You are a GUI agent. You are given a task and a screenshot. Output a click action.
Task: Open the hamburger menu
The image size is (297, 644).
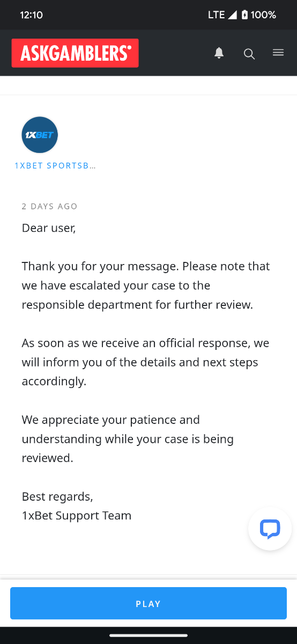[278, 53]
